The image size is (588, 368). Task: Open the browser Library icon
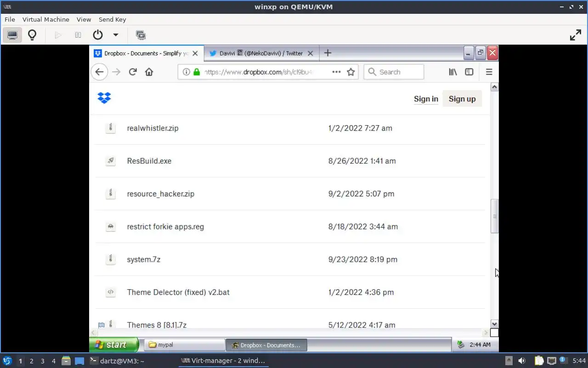coord(453,72)
